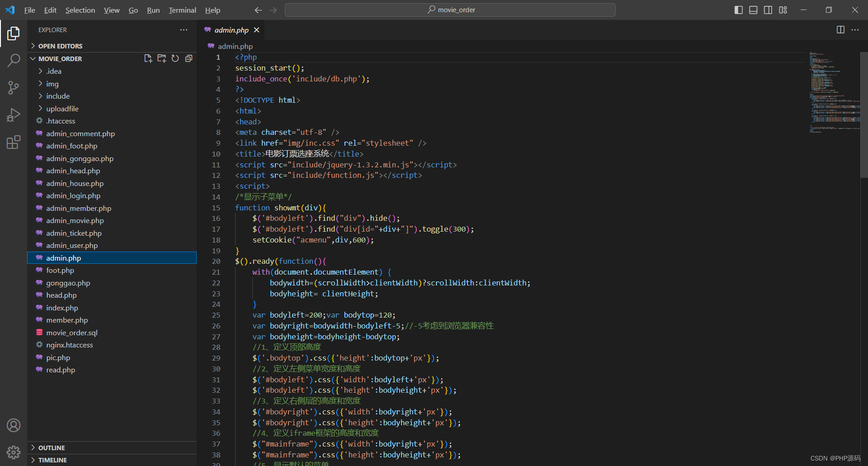This screenshot has width=868, height=466.
Task: Customize layout from title bar
Action: click(x=783, y=10)
